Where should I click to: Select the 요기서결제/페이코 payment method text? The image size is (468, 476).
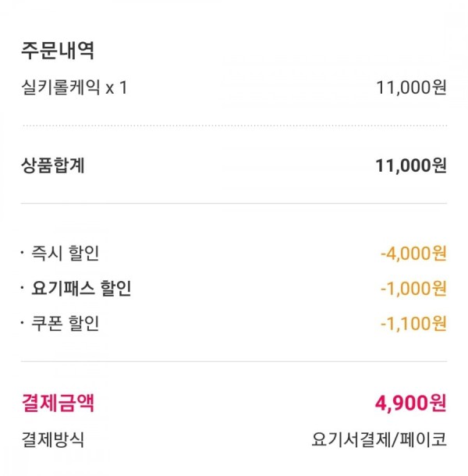[x=379, y=439]
